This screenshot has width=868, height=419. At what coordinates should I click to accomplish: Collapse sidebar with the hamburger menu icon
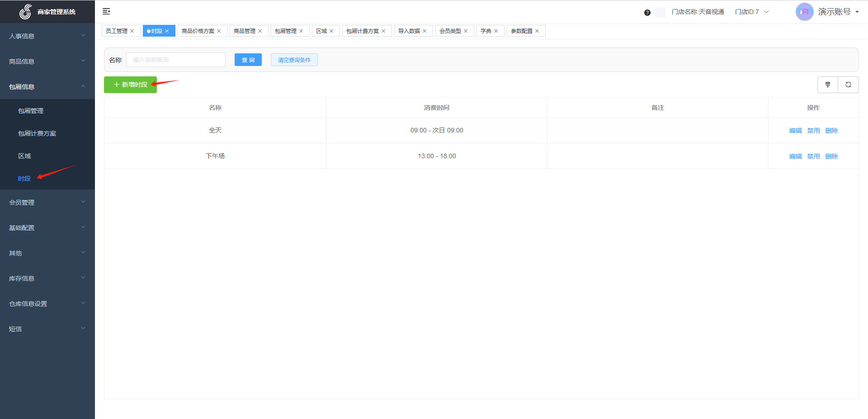point(106,11)
